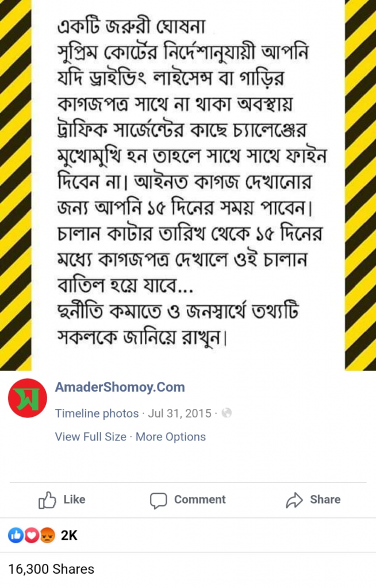The height and width of the screenshot is (588, 376).
Task: Open the Timeline photos album link
Action: (97, 413)
